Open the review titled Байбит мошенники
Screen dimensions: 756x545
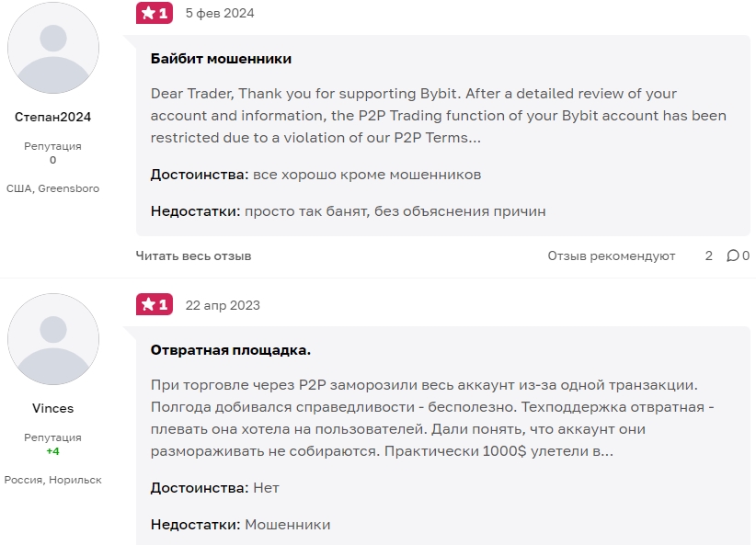point(221,59)
